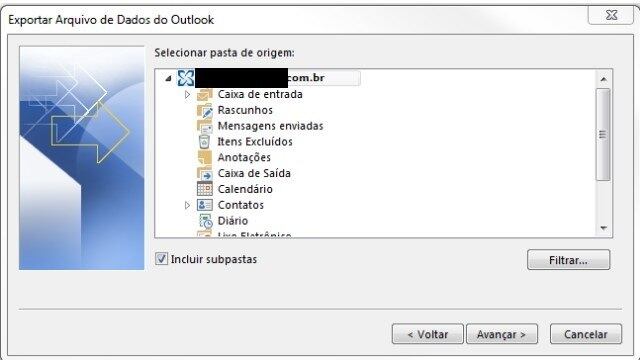Toggle the Incluir subpastas checkbox

point(161,259)
